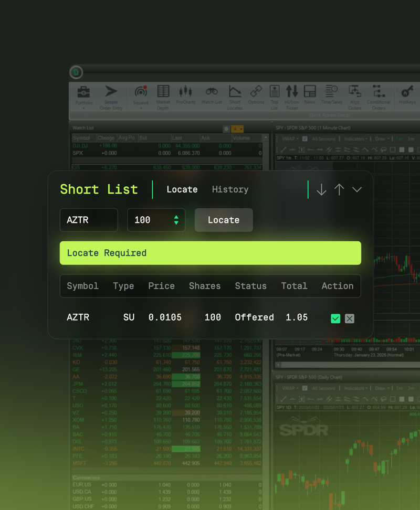Open the Portfolio dropdown arrow in the toolbar
Viewport: 420px width, 510px height.
coord(83,109)
